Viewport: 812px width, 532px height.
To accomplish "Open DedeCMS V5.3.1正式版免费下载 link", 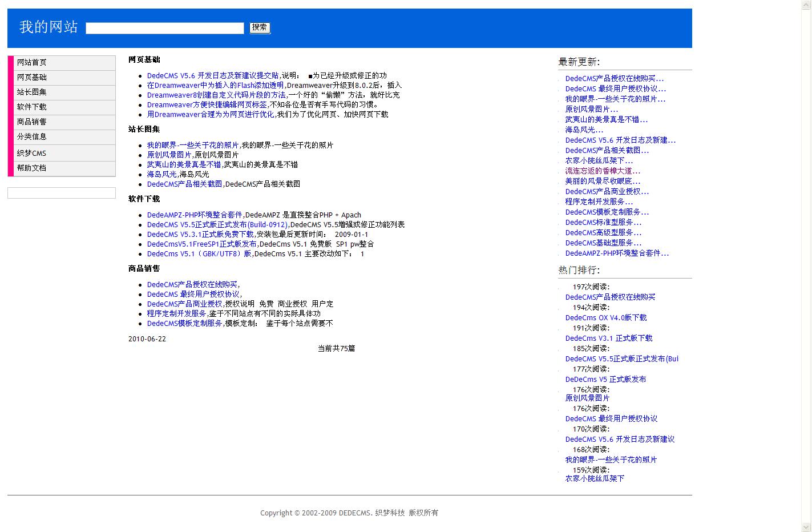I will point(201,234).
